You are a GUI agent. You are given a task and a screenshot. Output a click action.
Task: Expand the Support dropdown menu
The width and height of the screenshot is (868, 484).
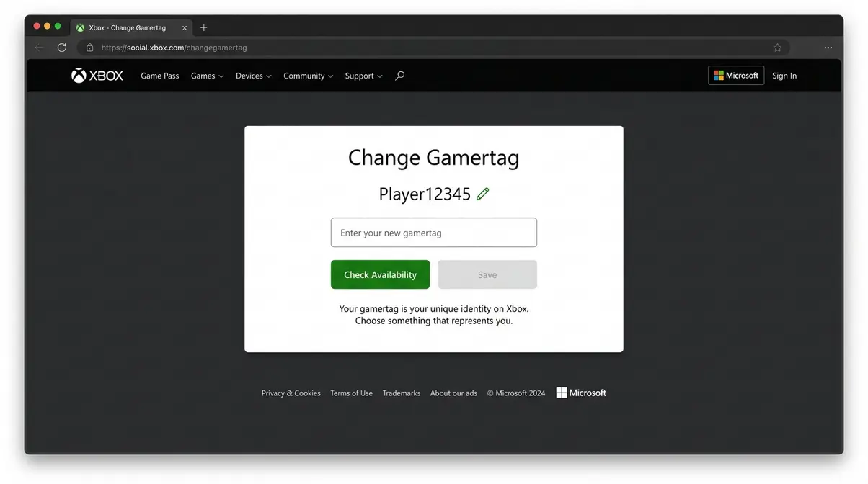click(x=363, y=76)
